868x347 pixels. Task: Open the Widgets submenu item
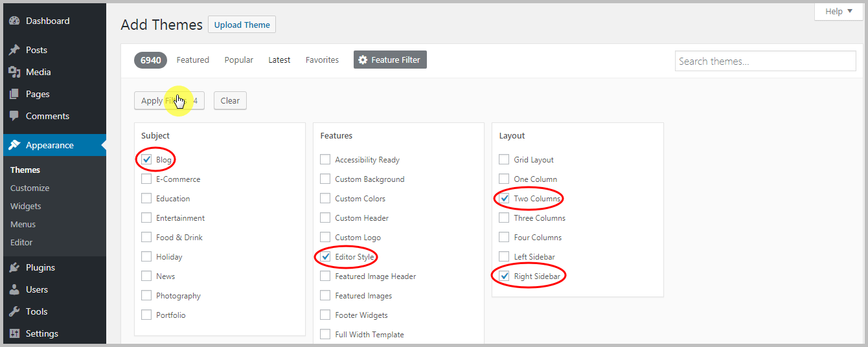(x=26, y=206)
